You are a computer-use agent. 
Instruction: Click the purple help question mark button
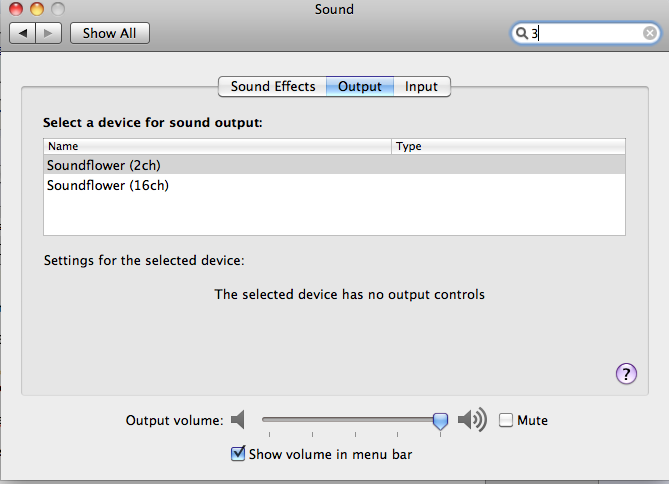coord(626,373)
